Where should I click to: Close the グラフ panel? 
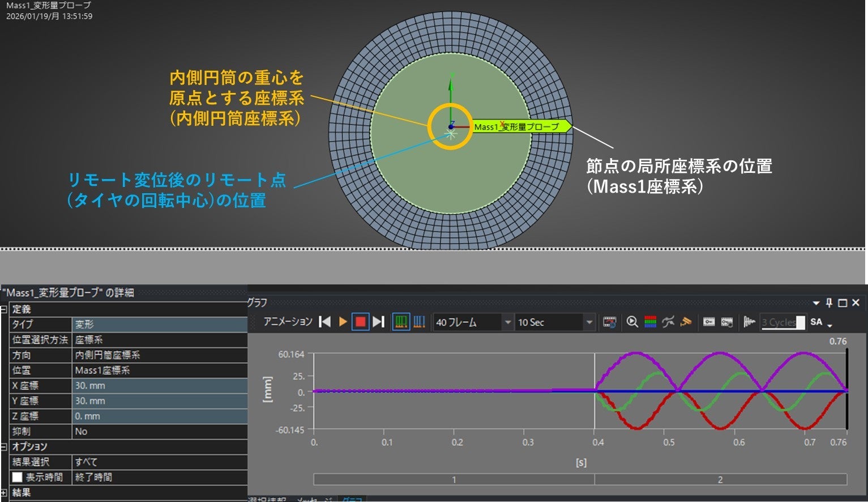pyautogui.click(x=856, y=303)
